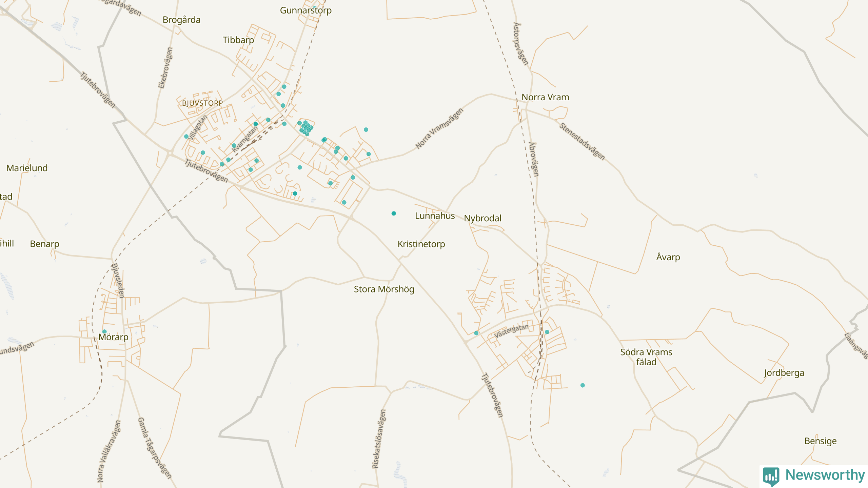Open the Newsworthy text link

click(x=825, y=475)
